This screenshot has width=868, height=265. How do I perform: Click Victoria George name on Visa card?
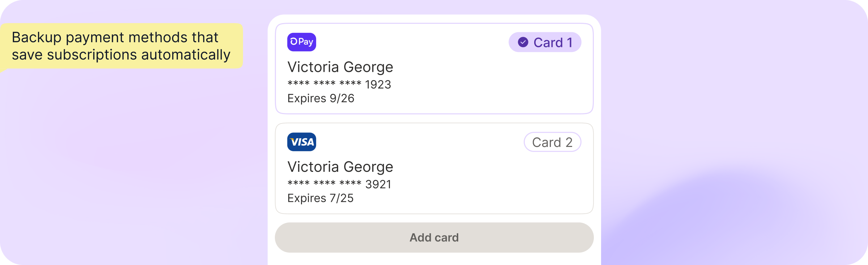[x=340, y=167]
